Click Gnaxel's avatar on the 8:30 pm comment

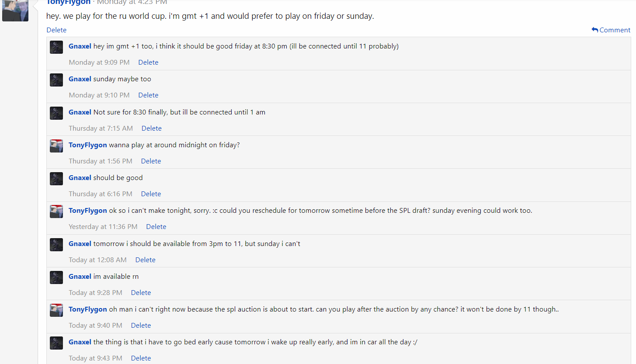click(x=56, y=47)
